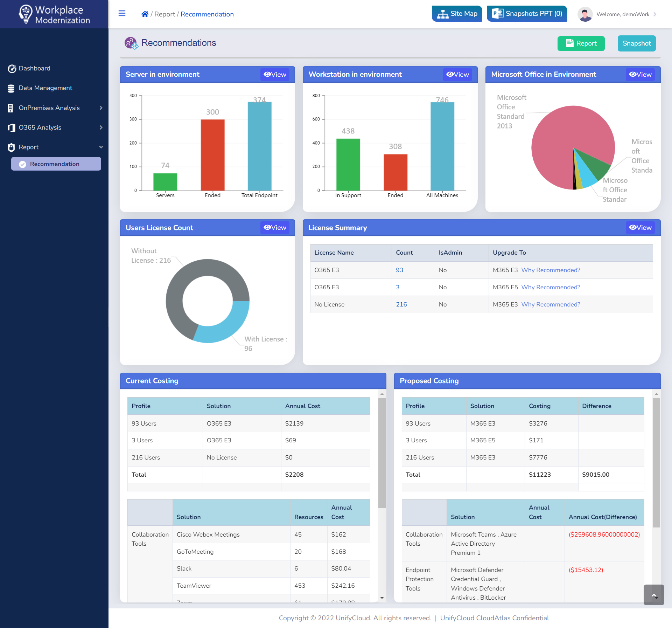View Workstation in environment details
The image size is (672, 628).
click(457, 74)
